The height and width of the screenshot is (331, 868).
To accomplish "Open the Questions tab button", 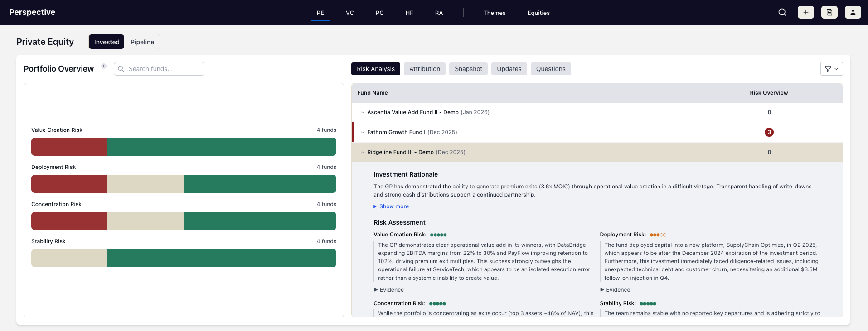I will coord(550,69).
